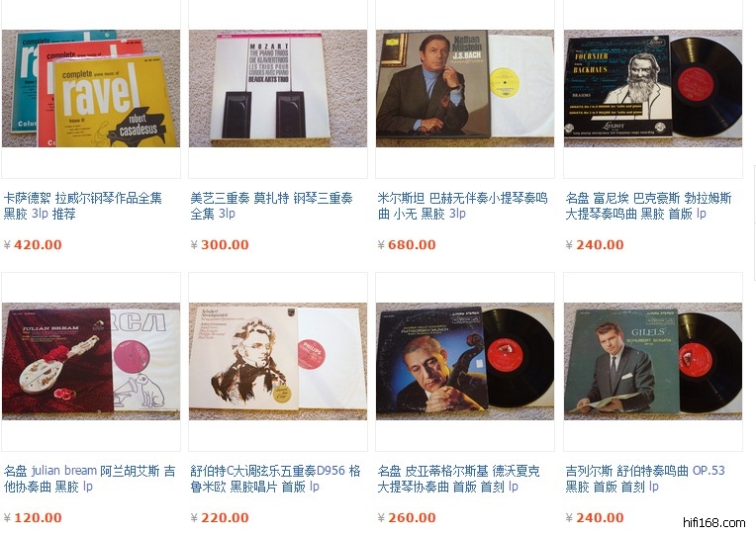
Task: Click the 米尔斯坦 巴赫无伴奏小提琴奏鸣曲 title link
Action: pyautogui.click(x=462, y=206)
